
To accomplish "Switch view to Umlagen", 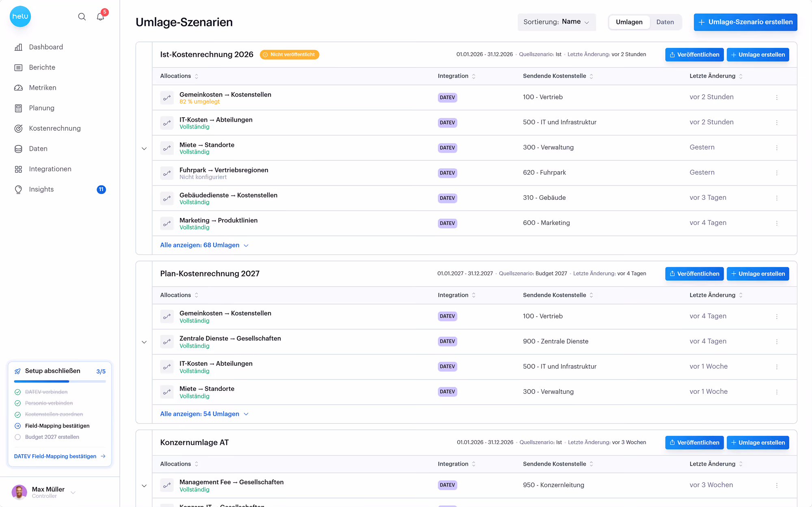I will coord(629,22).
